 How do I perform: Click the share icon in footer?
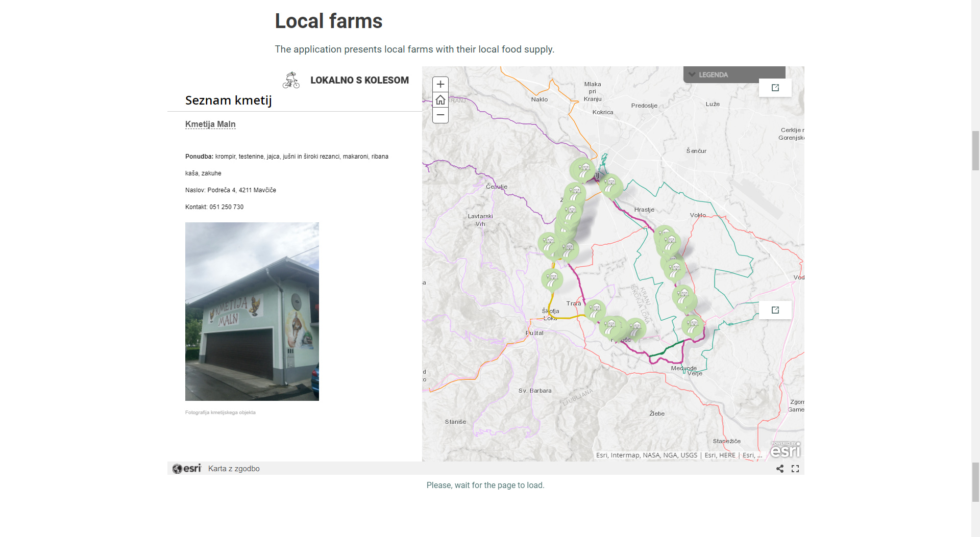[x=780, y=469]
